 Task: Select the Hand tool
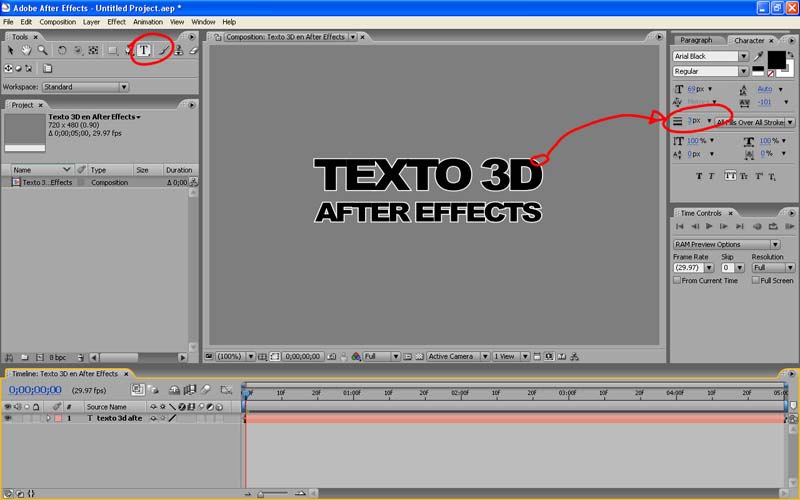(26, 50)
